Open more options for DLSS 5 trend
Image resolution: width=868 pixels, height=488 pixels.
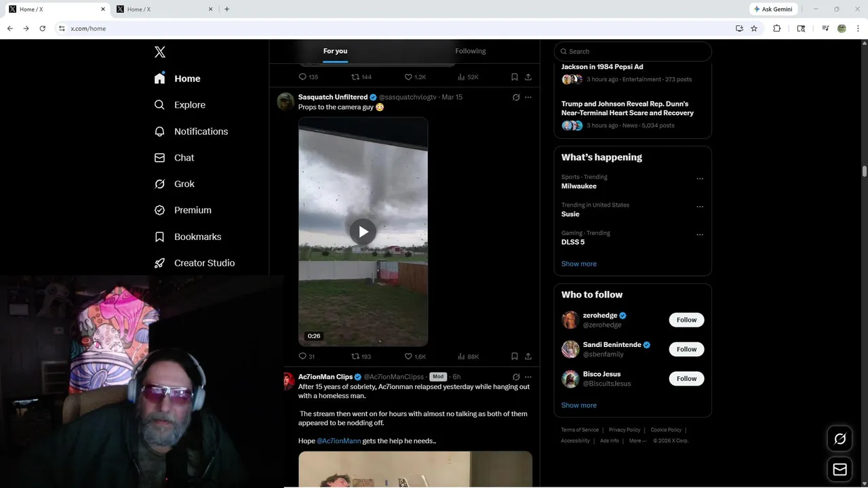tap(700, 235)
